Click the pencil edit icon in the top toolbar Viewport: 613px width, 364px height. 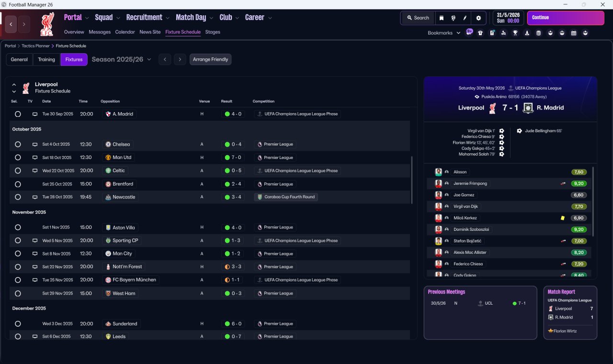click(465, 18)
